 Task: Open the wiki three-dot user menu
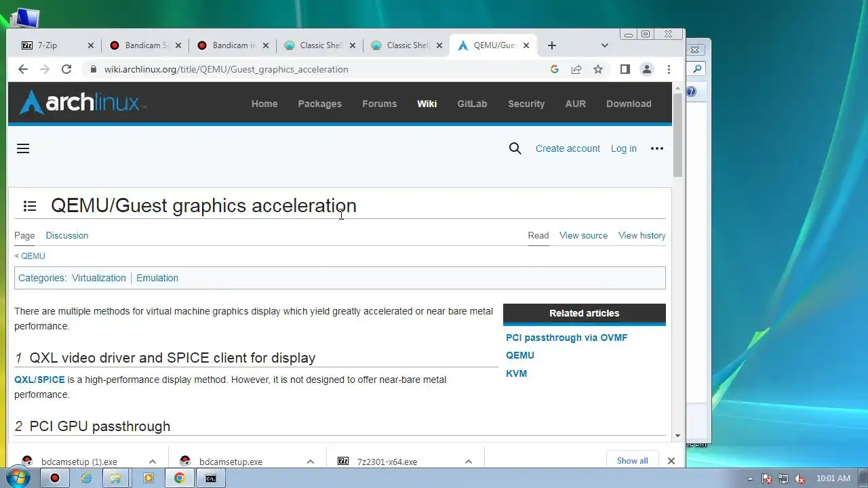(657, 148)
